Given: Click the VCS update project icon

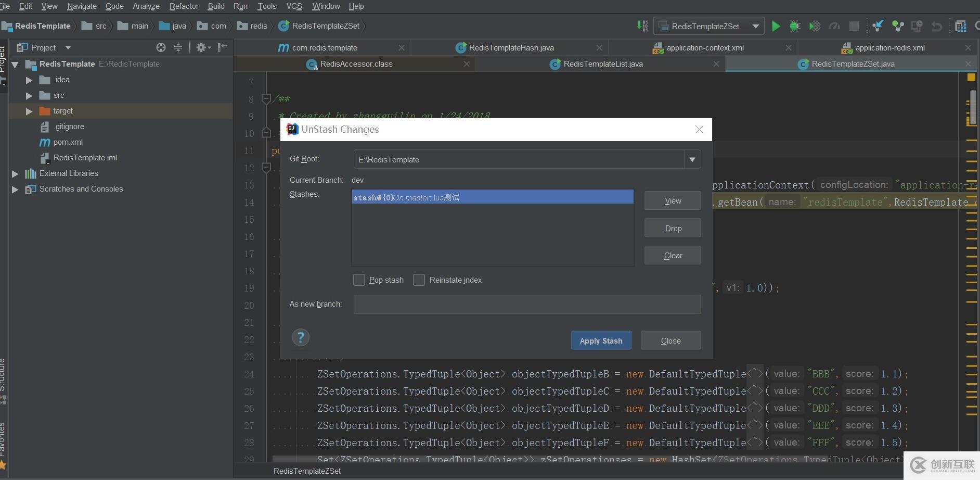Looking at the screenshot, I should 878,26.
